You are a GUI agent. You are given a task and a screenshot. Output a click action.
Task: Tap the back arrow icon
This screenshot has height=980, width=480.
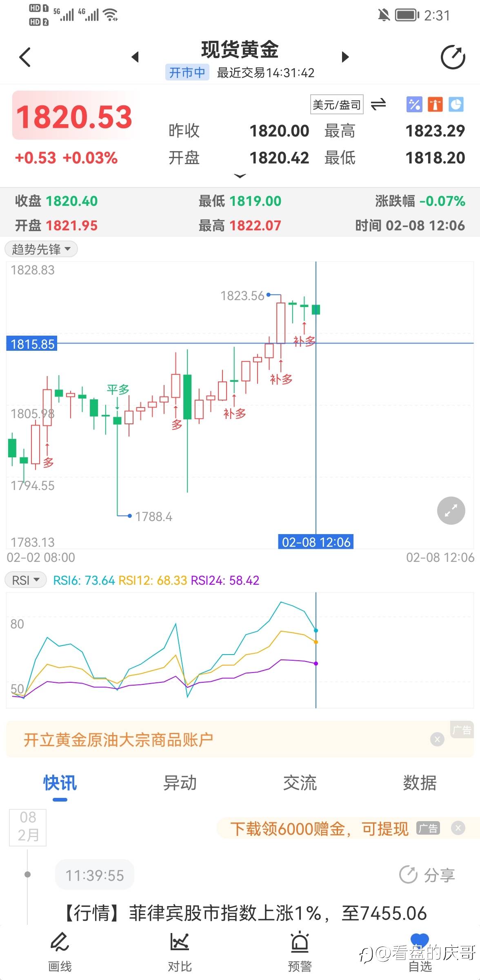coord(25,57)
